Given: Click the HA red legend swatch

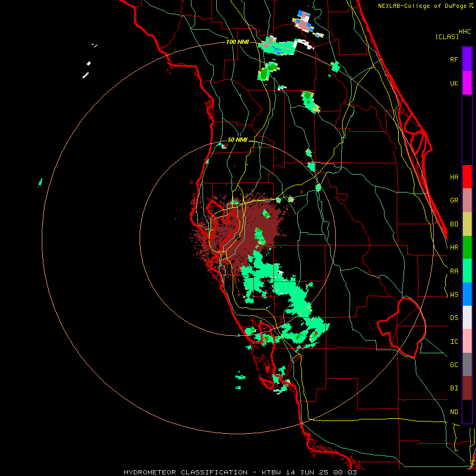Looking at the screenshot, I should [467, 177].
